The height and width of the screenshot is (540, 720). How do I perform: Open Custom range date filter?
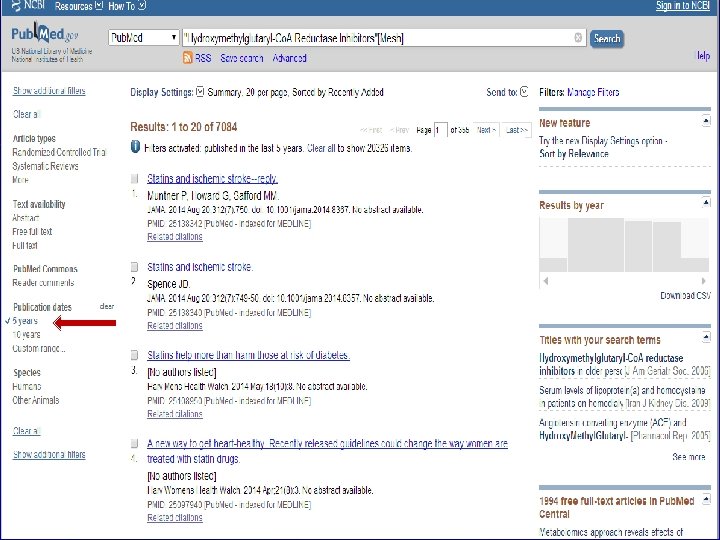point(39,348)
